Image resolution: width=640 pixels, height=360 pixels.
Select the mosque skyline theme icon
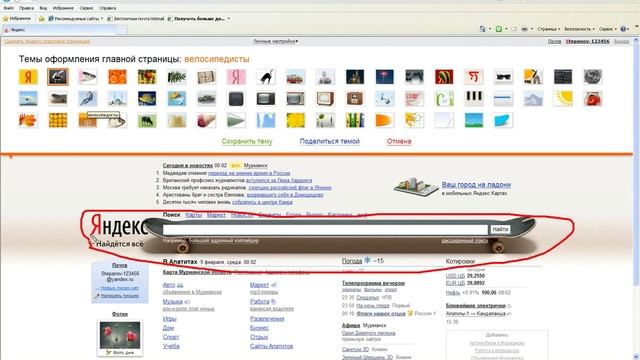(117, 98)
